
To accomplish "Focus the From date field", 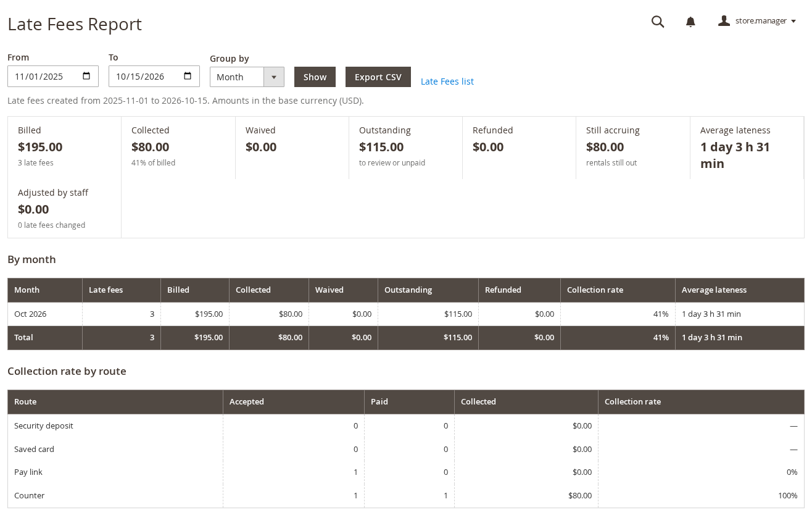I will point(53,76).
